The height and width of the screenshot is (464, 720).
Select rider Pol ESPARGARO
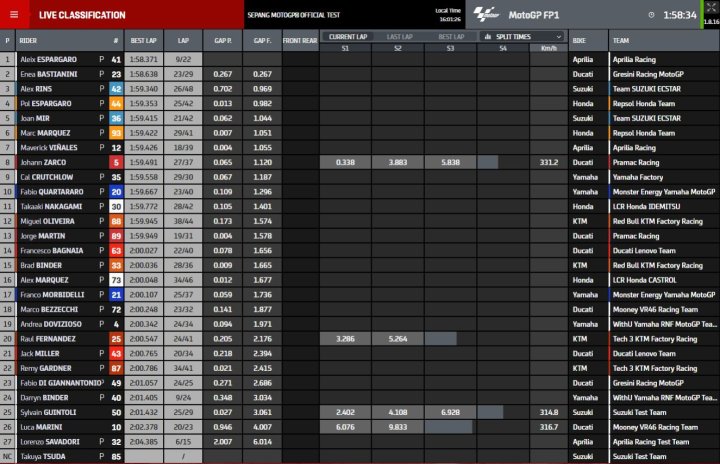click(45, 103)
